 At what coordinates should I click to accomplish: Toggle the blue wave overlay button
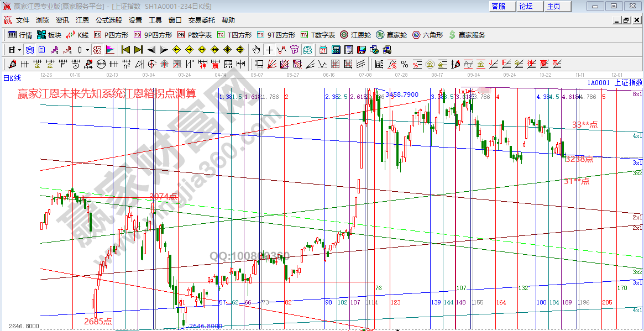pyautogui.click(x=30, y=50)
